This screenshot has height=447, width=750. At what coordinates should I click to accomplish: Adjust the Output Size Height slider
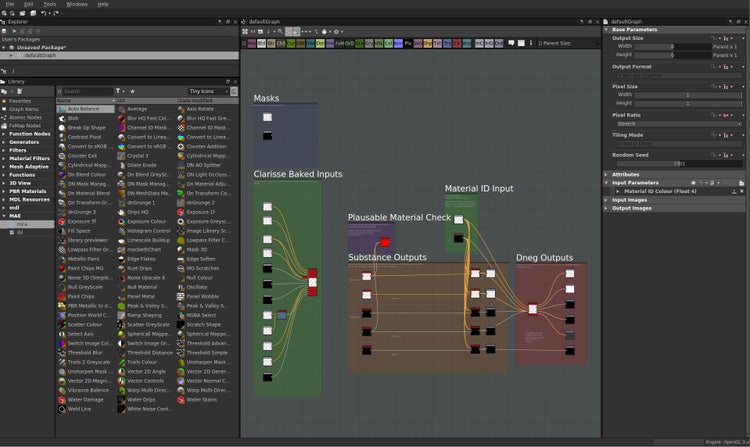coord(672,55)
